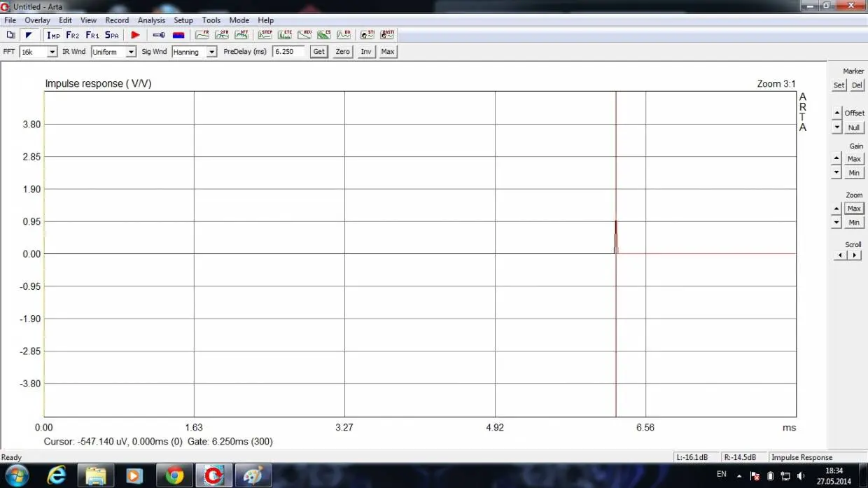Open Internet Explorer from the taskbar
The image size is (868, 488).
coord(56,476)
